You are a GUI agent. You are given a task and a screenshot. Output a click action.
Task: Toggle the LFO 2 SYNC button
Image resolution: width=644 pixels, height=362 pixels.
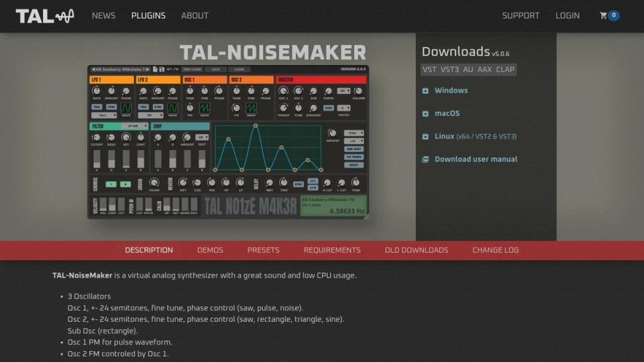158,107
